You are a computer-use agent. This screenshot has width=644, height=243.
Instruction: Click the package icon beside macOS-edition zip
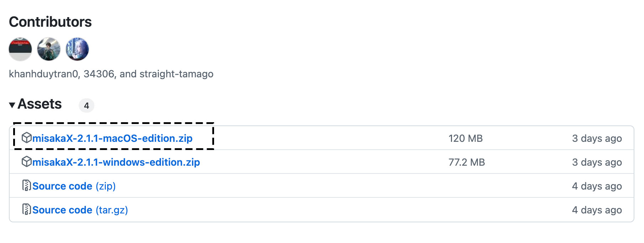pos(26,138)
